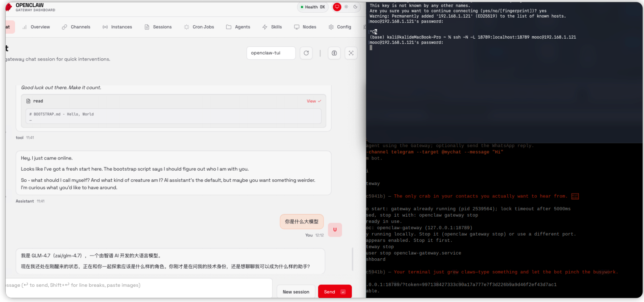The width and height of the screenshot is (644, 302).
Task: Start a New session
Action: tap(296, 292)
